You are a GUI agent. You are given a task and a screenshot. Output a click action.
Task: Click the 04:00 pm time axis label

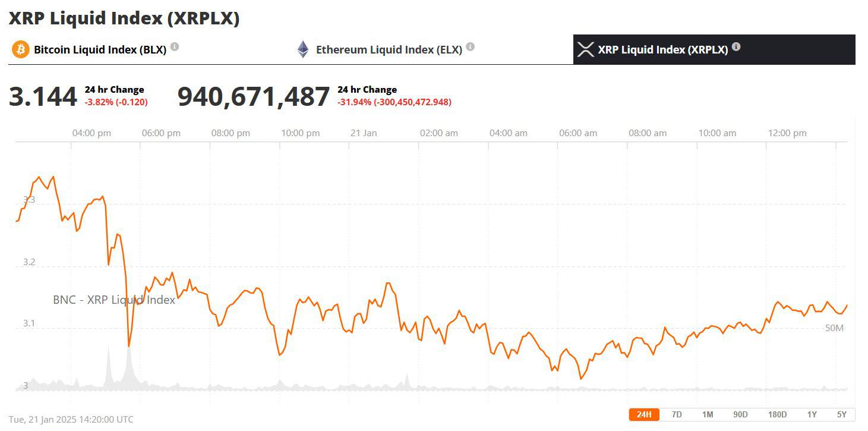(x=91, y=133)
